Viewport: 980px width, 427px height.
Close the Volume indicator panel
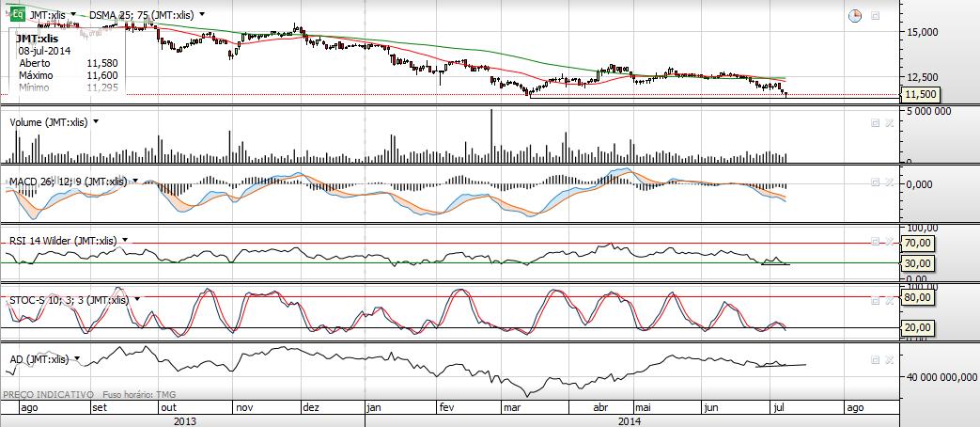click(889, 122)
